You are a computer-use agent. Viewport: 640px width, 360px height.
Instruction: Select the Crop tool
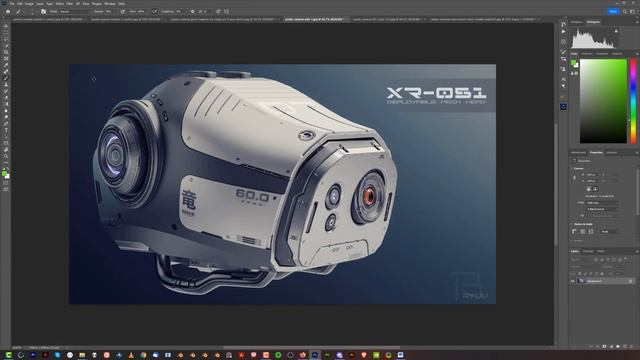point(6,52)
